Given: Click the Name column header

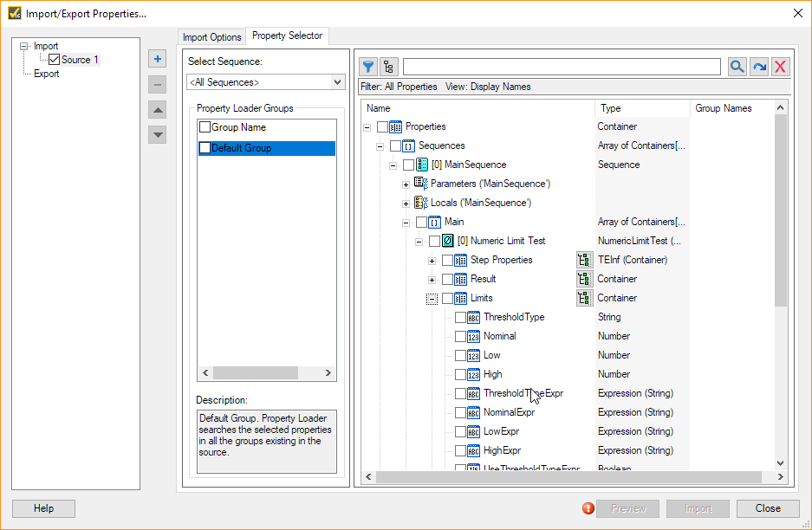Looking at the screenshot, I should coord(478,108).
